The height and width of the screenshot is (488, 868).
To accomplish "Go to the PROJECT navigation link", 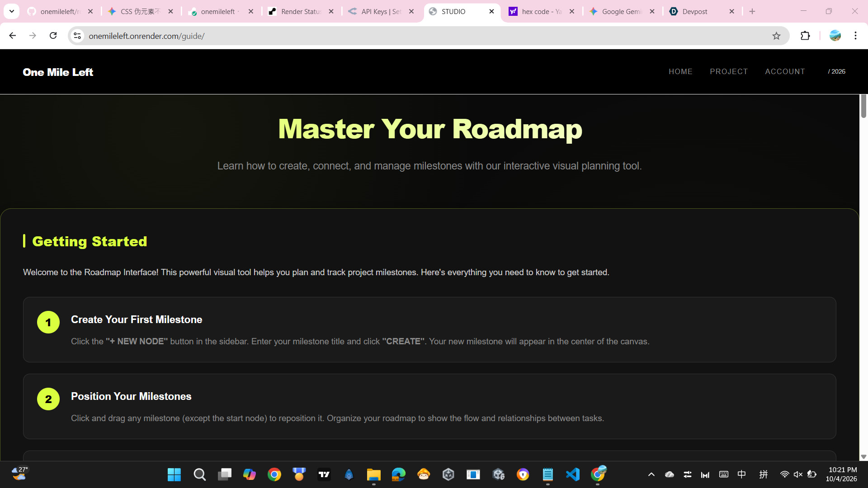I will point(729,71).
